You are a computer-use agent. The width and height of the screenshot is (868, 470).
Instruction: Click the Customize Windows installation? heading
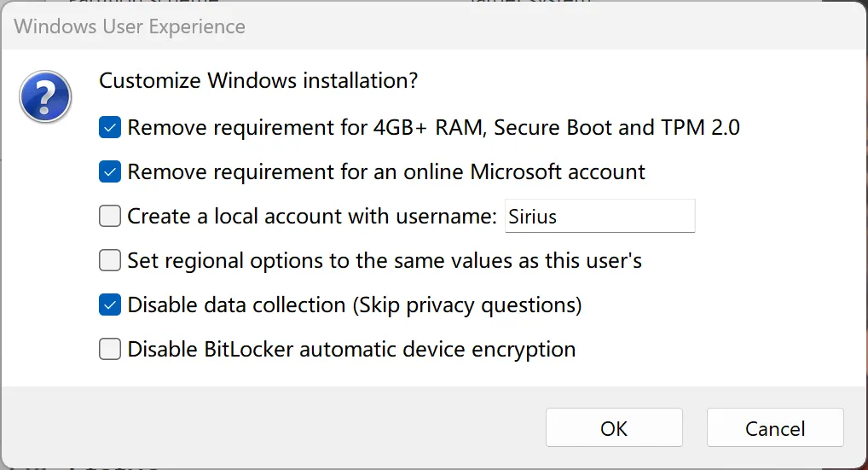point(258,81)
